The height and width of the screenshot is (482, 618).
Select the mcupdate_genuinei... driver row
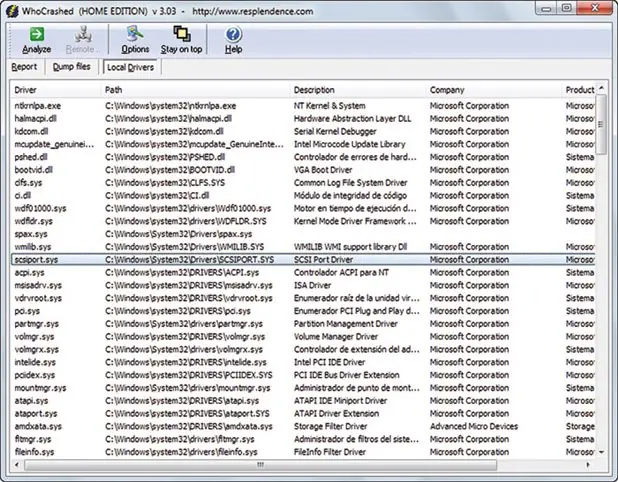pos(303,144)
